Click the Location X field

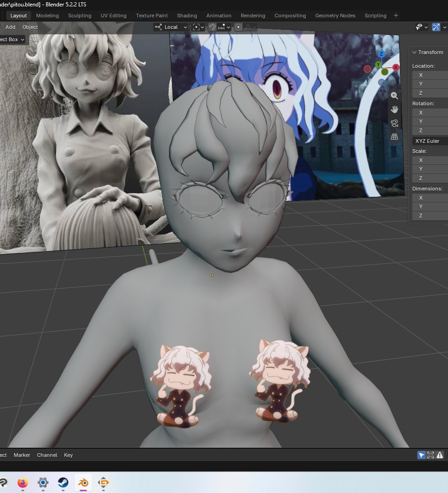coord(430,75)
